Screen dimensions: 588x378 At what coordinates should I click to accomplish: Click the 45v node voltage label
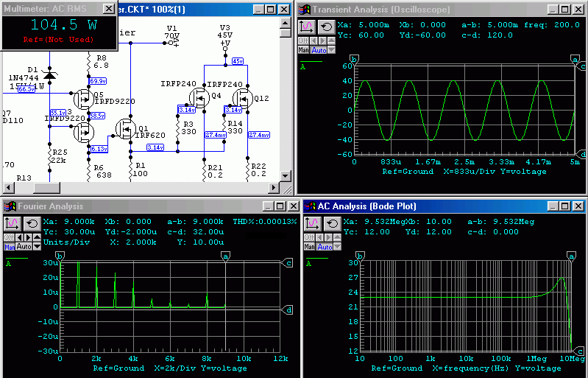coord(238,61)
